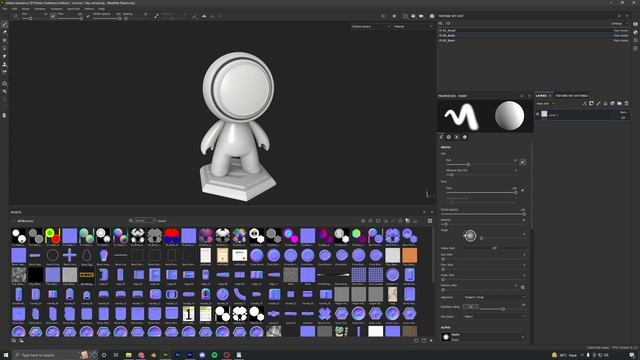This screenshot has height=360, width=640.
Task: Click All libraries in Assets panel
Action: point(25,221)
